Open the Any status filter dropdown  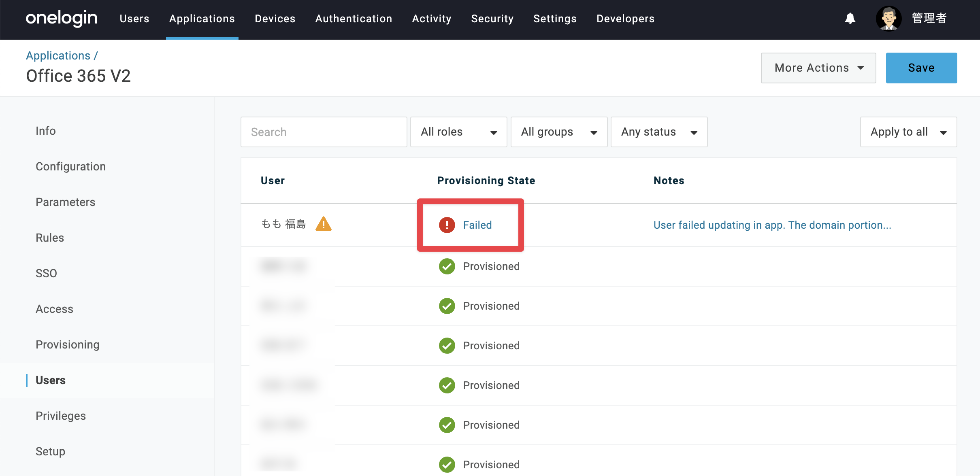pos(659,132)
